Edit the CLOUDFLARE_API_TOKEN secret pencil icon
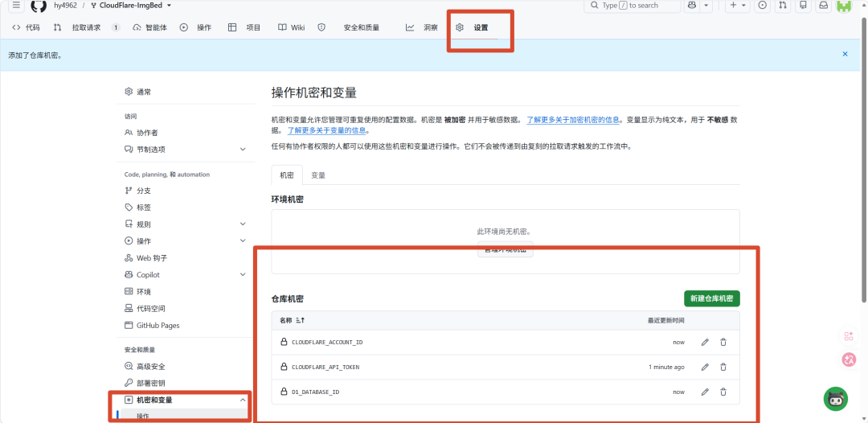Screen dimensions: 868x423 [705, 367]
